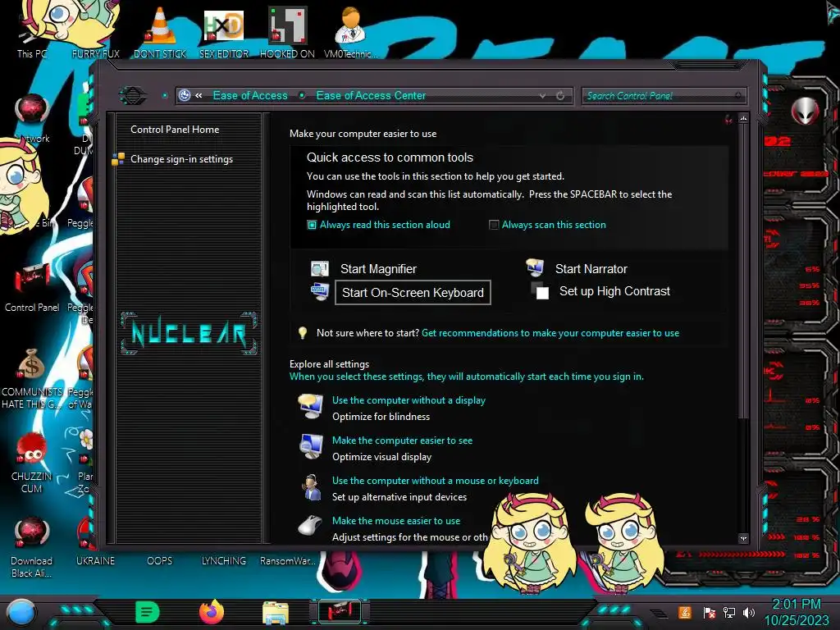Select the LYNCHING desktop label
This screenshot has width=840, height=630.
pos(224,561)
